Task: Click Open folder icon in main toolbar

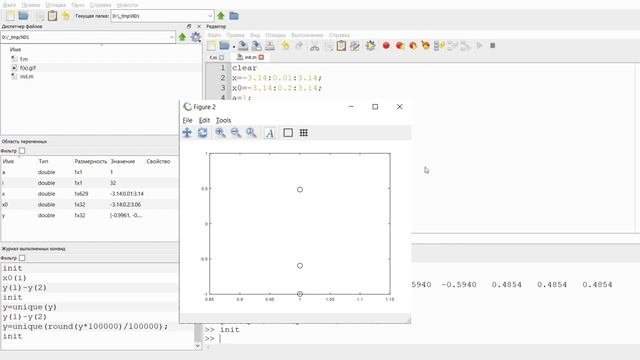Action: [23, 16]
